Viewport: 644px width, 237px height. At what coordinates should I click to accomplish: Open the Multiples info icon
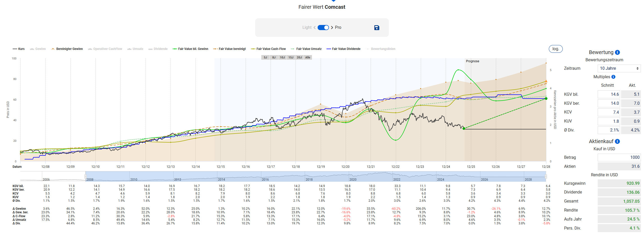(x=613, y=77)
